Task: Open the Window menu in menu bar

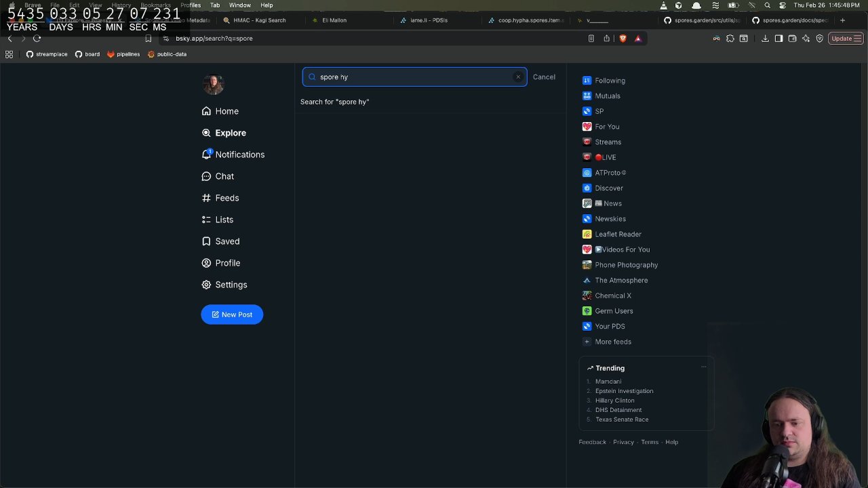Action: [x=239, y=5]
